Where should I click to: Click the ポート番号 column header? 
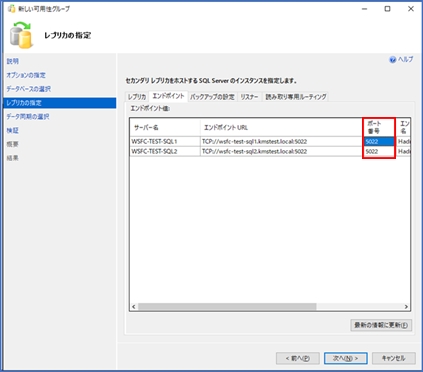(379, 127)
